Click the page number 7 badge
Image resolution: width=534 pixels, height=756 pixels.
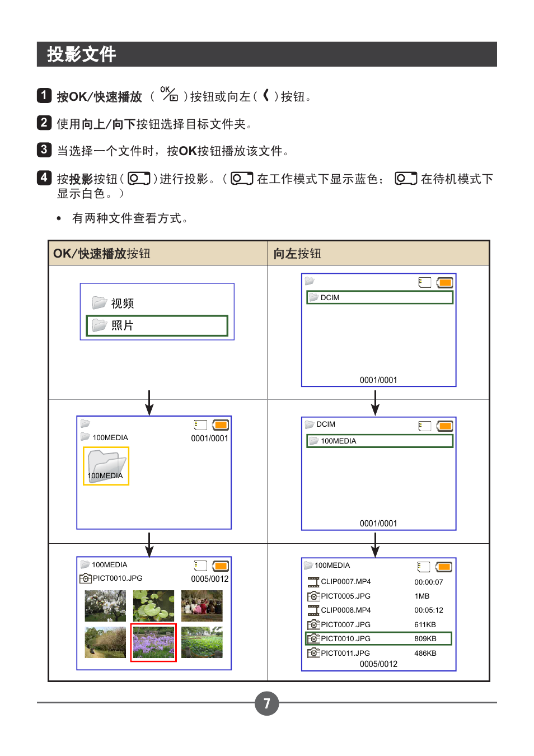pos(267,703)
